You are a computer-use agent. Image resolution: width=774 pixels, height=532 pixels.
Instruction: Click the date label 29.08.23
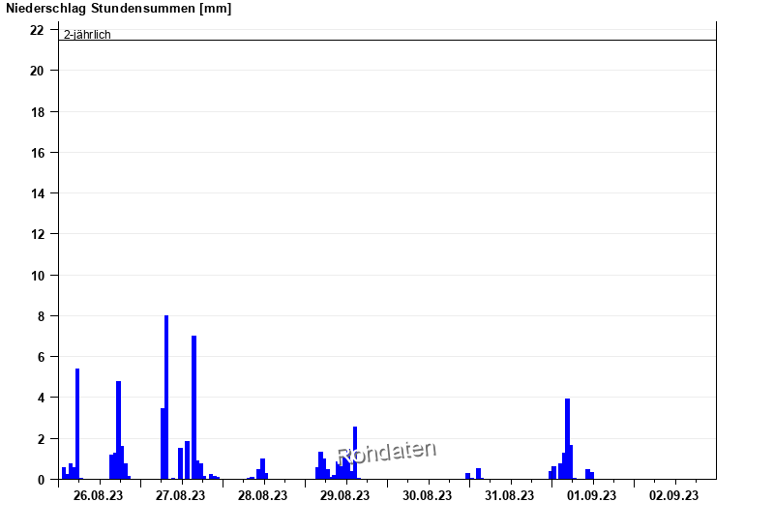pyautogui.click(x=345, y=496)
